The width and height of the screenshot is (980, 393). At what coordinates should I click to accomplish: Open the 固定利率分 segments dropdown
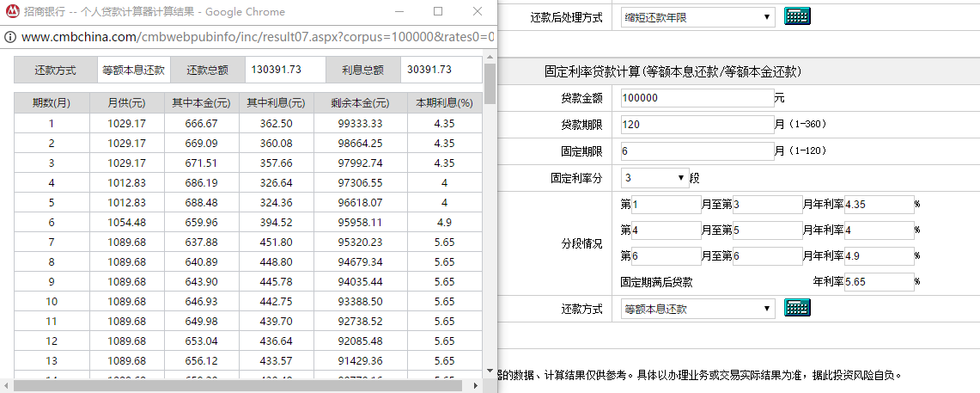[655, 178]
